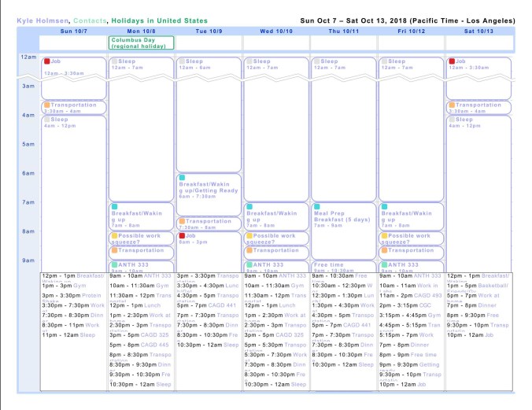Screen dimensions: 532x410
Task: Click Monday's '10am - 11:30am Gym' entry
Action: click(139, 286)
